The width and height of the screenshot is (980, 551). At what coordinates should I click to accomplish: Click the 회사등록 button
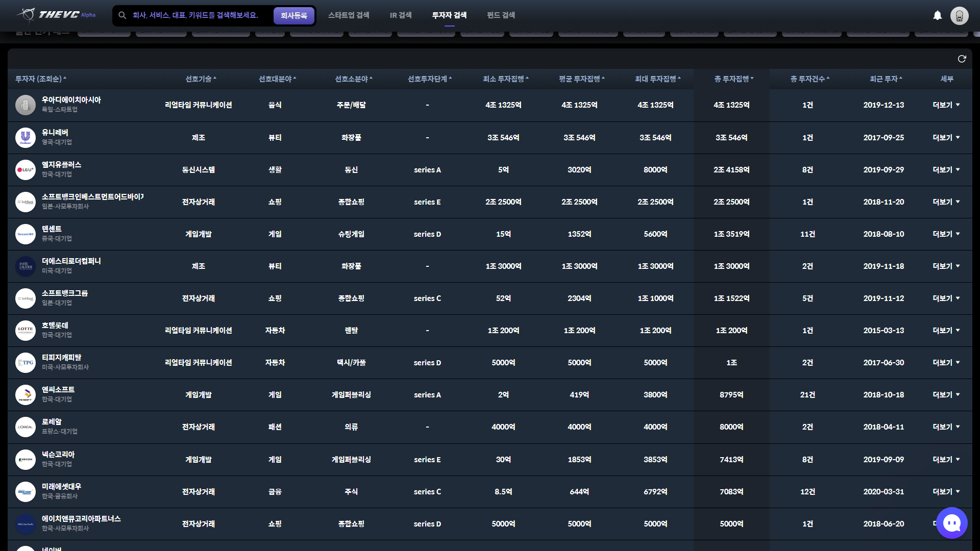294,15
